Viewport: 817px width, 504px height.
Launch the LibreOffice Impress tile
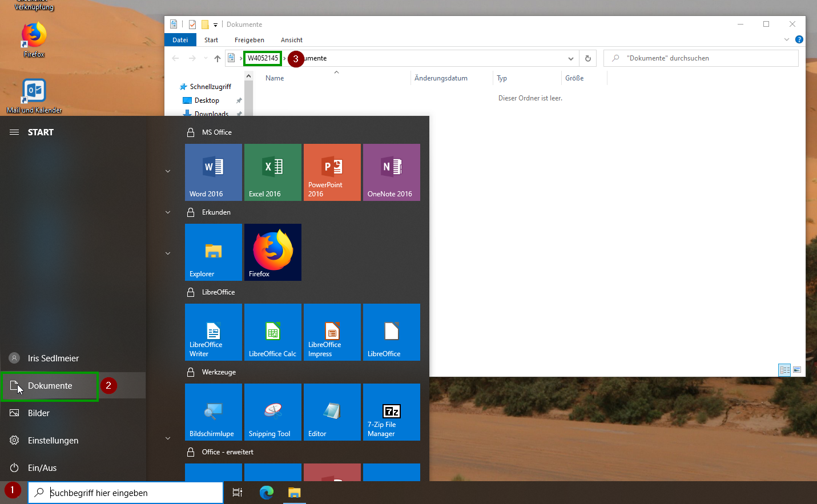tap(332, 332)
